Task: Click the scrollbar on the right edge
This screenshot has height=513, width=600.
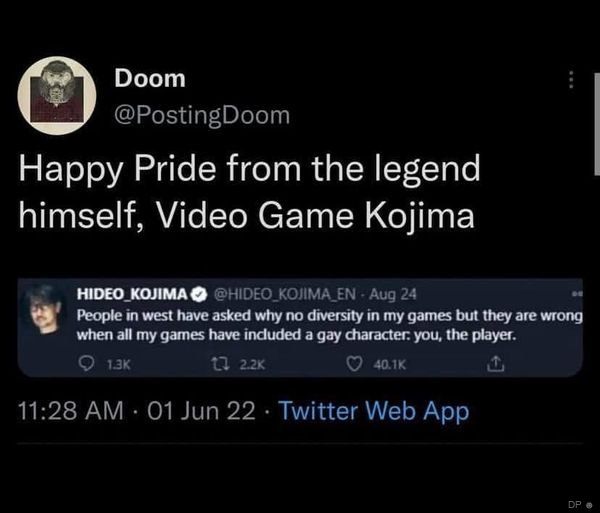Action: pyautogui.click(x=596, y=120)
